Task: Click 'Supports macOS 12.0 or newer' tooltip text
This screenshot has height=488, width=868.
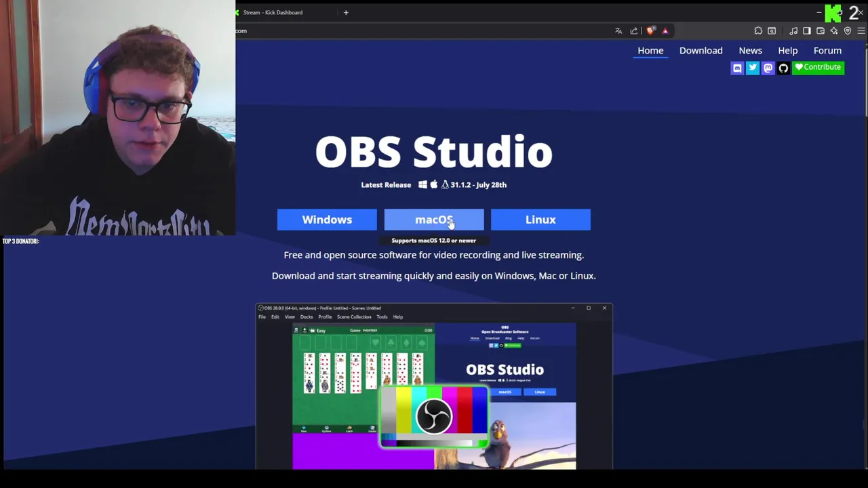Action: (x=434, y=241)
